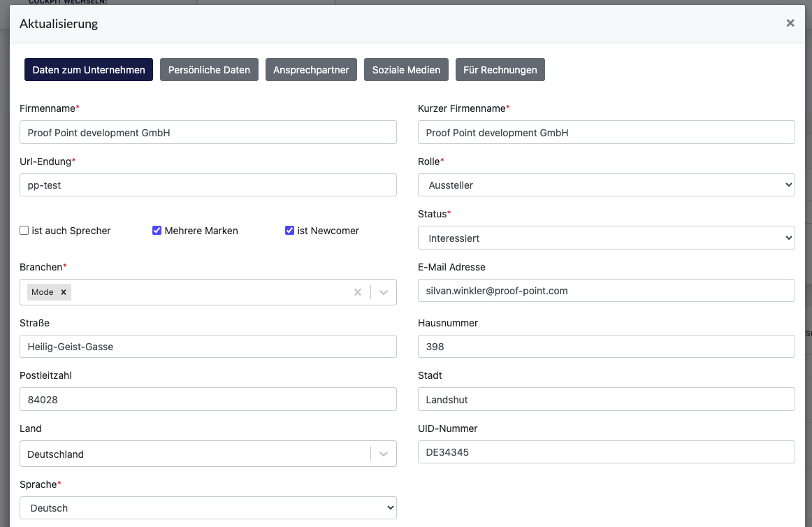This screenshot has height=527, width=812.
Task: Click the Kurzer Firmenname input field
Action: coord(606,133)
